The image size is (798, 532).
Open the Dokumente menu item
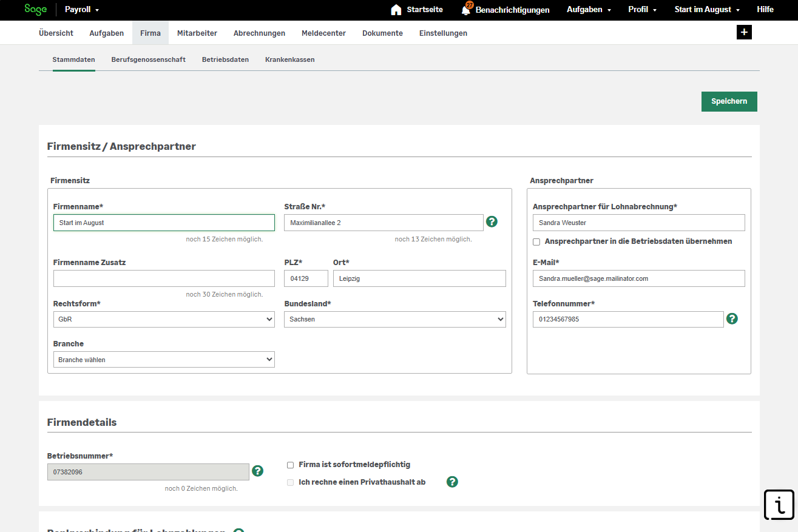pos(382,33)
